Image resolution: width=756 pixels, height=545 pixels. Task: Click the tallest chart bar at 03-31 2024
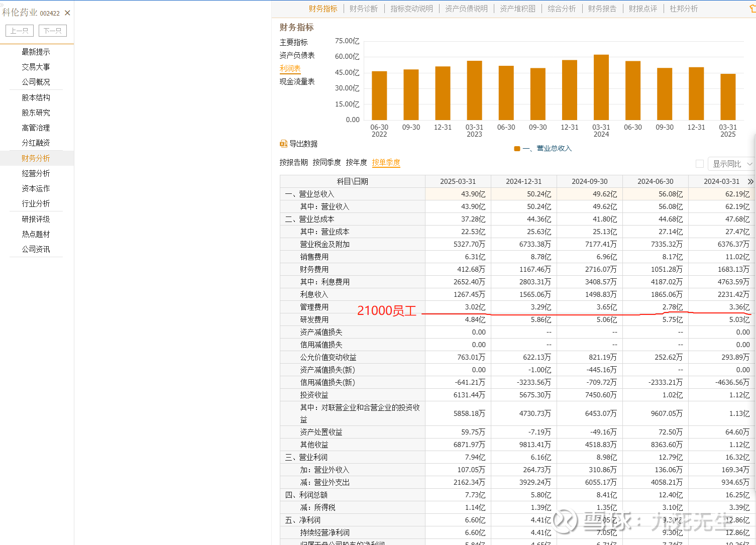click(x=601, y=87)
